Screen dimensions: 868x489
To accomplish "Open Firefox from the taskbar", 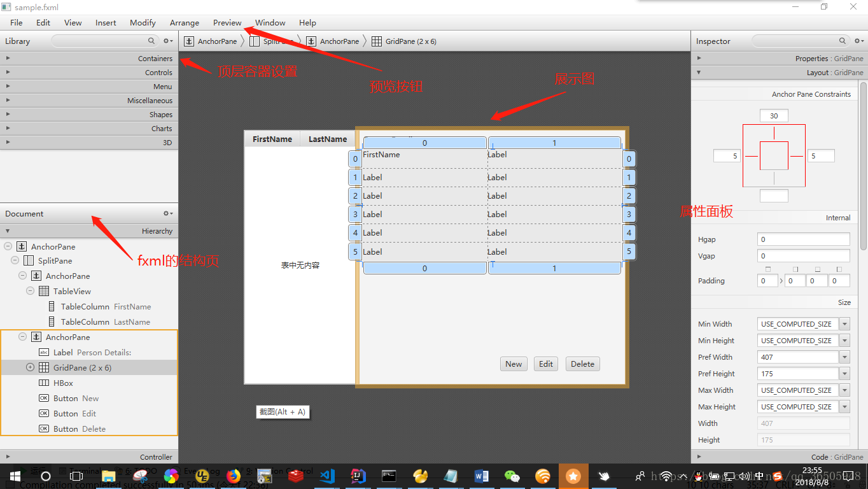I will (234, 476).
